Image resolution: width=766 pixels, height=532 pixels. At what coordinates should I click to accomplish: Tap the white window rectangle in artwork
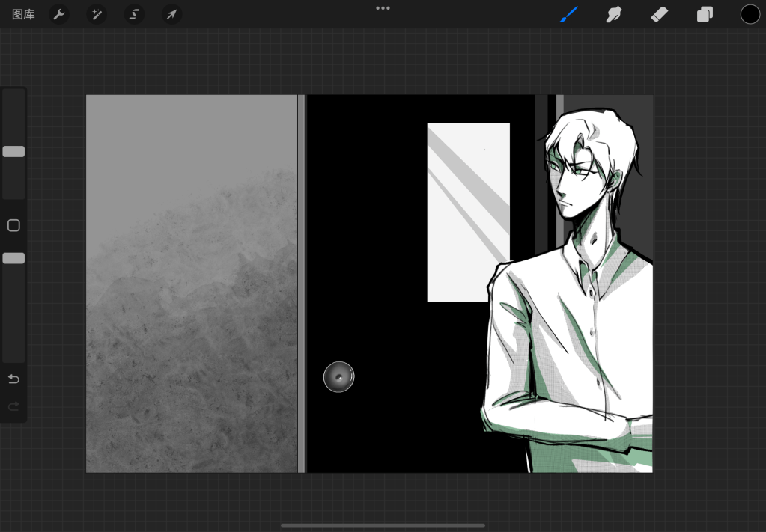tap(468, 213)
